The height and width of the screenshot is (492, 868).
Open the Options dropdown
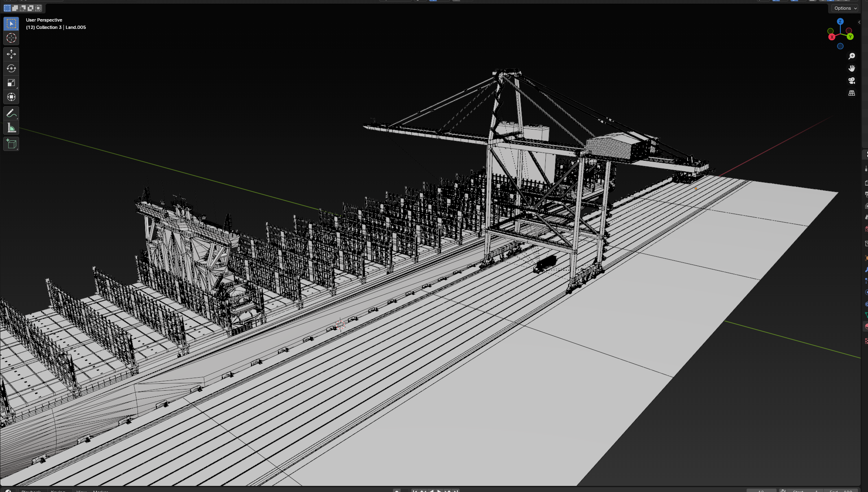845,8
